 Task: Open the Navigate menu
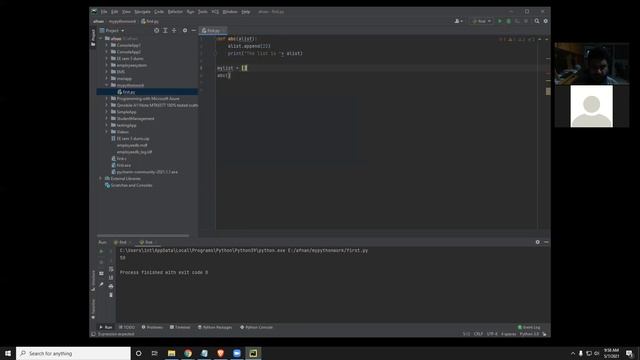click(142, 12)
